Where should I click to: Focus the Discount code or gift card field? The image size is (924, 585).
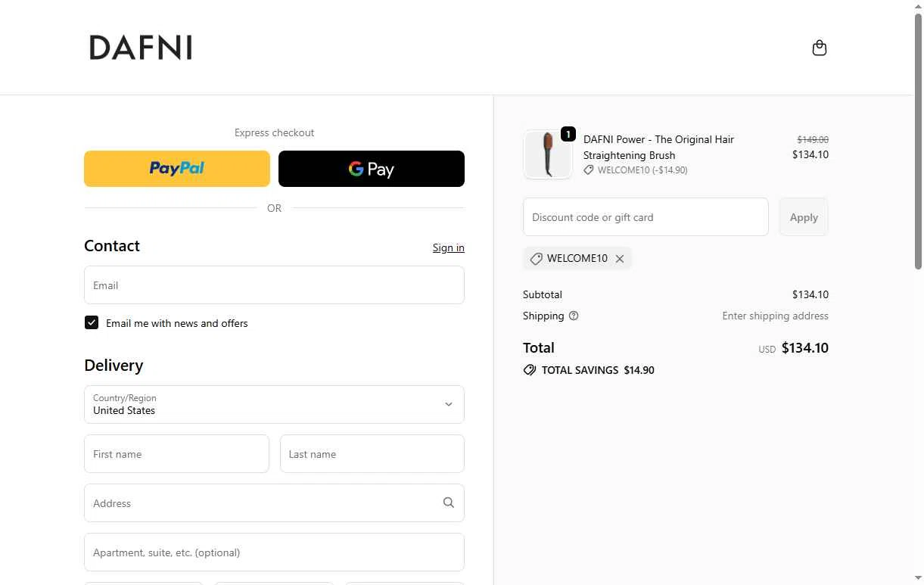click(x=646, y=217)
